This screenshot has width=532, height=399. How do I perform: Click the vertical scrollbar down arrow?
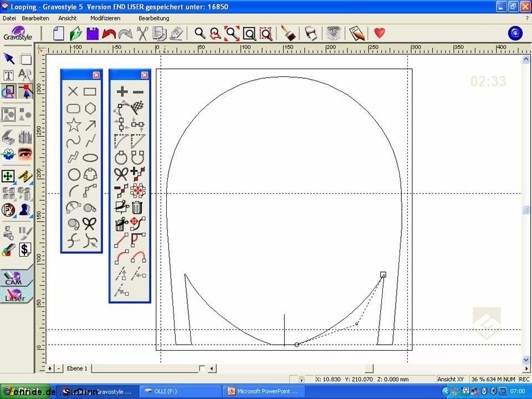coord(526,360)
